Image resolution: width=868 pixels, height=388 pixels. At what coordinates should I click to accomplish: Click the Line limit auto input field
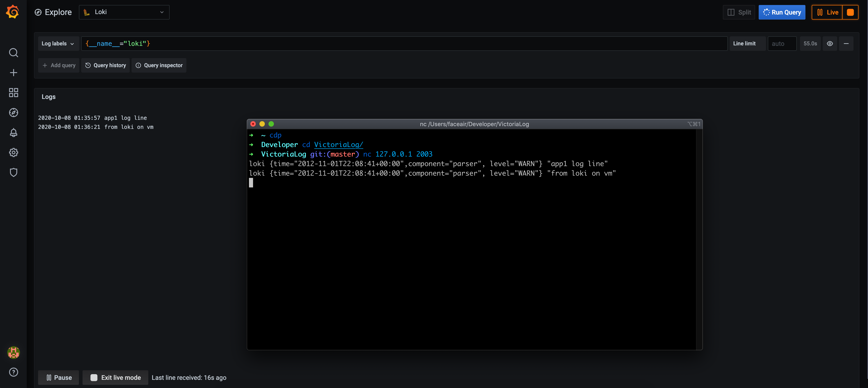[782, 44]
